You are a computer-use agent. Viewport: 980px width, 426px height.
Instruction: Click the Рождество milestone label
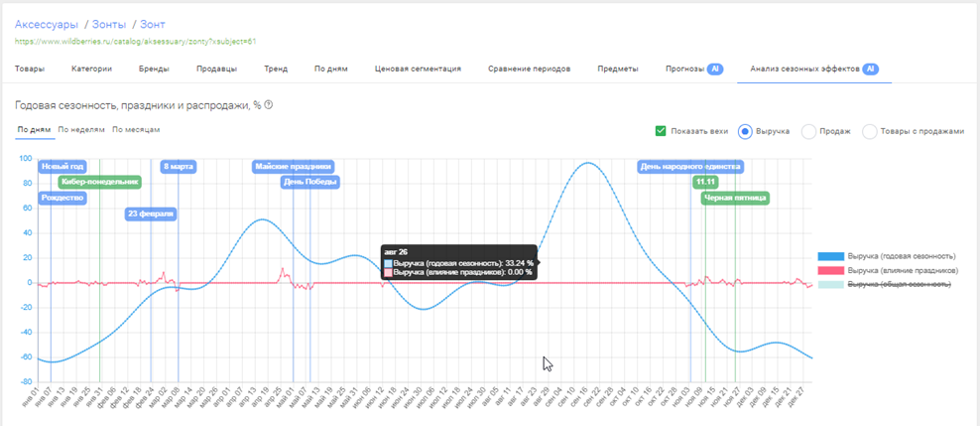click(62, 198)
